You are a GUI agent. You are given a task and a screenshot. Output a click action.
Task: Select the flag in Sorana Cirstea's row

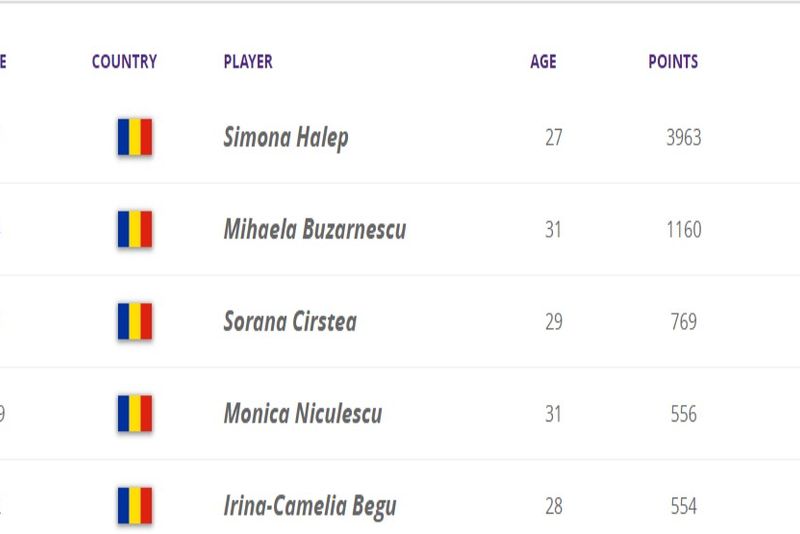(x=135, y=322)
